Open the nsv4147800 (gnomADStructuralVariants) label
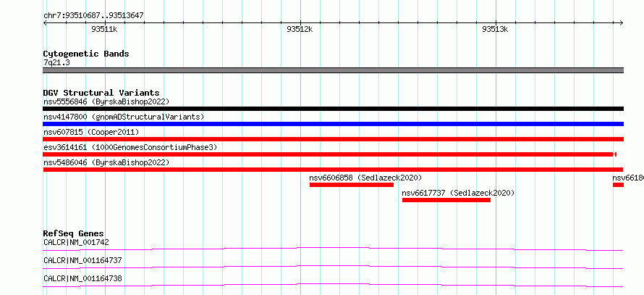 click(124, 117)
